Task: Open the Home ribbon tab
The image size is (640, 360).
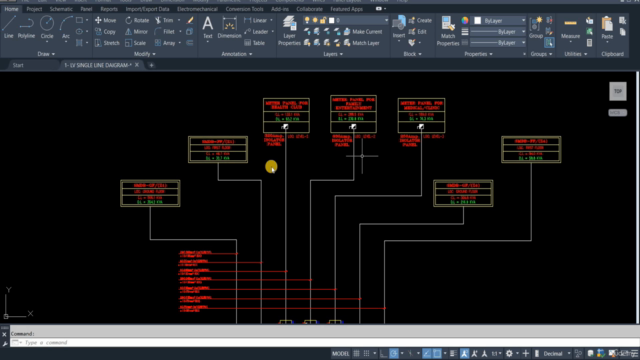Action: [x=11, y=9]
